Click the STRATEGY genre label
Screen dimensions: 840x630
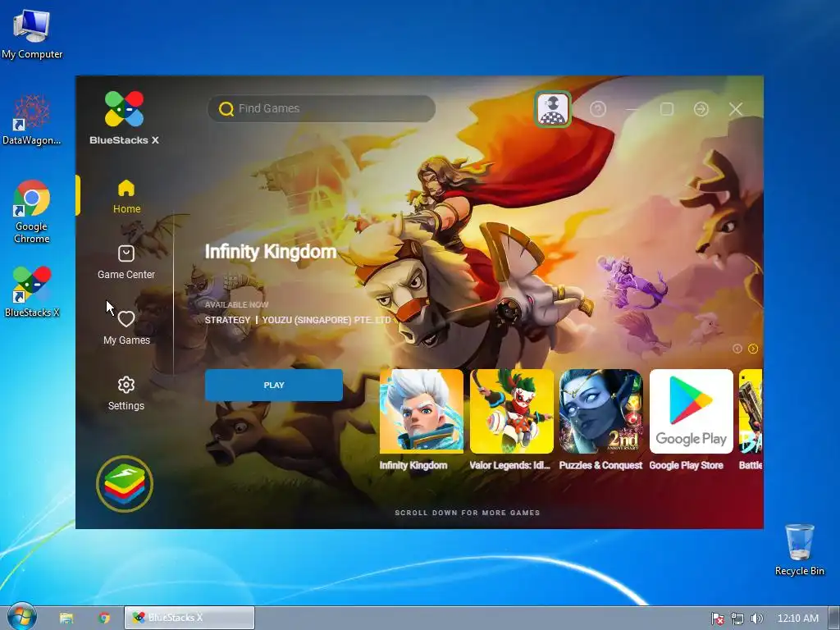point(228,320)
